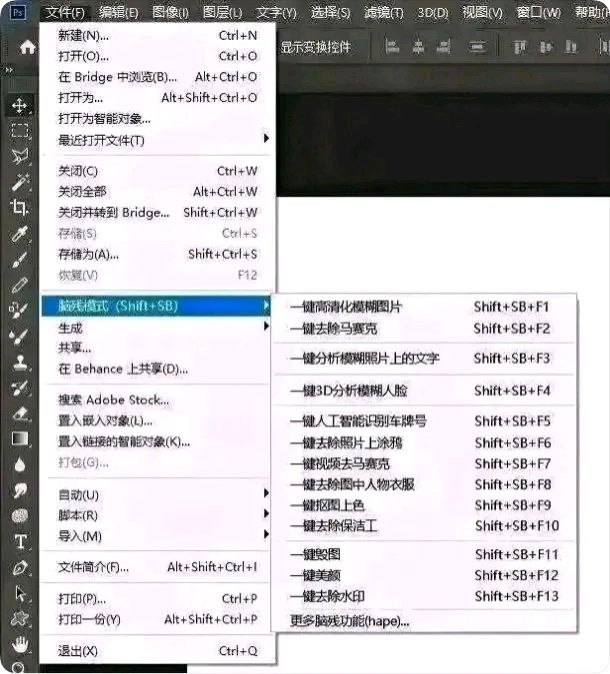Viewport: 610px width, 674px height.
Task: Select the Pencil tool
Action: [19, 285]
